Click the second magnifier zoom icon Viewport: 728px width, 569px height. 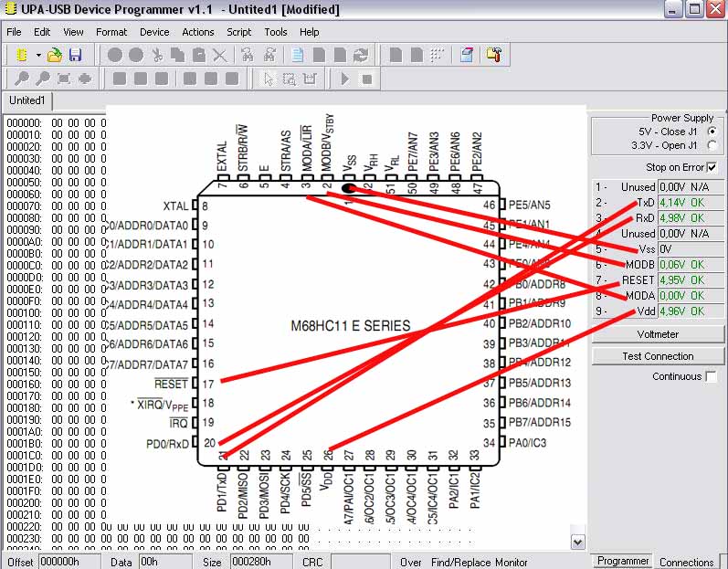pyautogui.click(x=43, y=79)
